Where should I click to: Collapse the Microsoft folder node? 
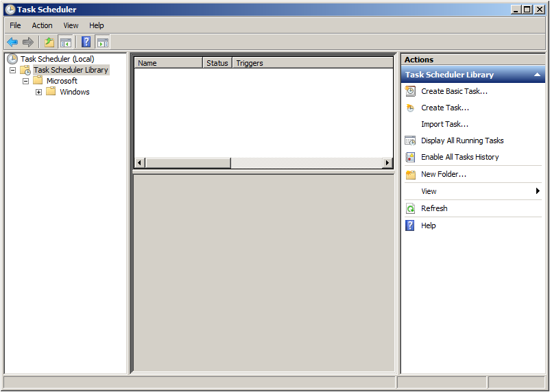click(x=25, y=81)
